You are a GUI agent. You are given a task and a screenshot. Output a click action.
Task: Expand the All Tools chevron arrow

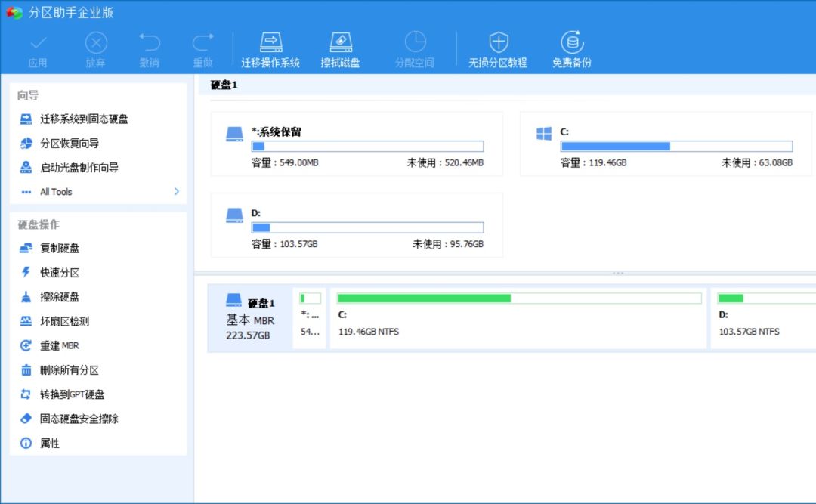coord(177,192)
